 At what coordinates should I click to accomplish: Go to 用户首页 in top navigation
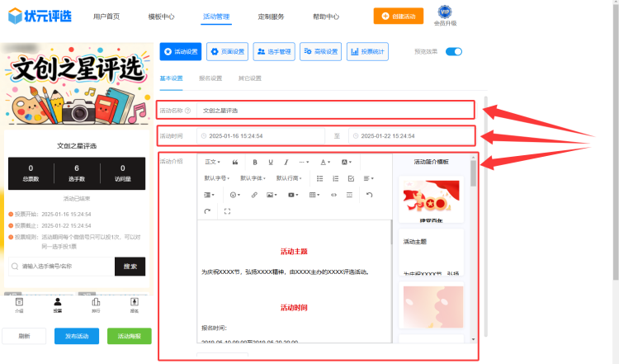click(106, 17)
